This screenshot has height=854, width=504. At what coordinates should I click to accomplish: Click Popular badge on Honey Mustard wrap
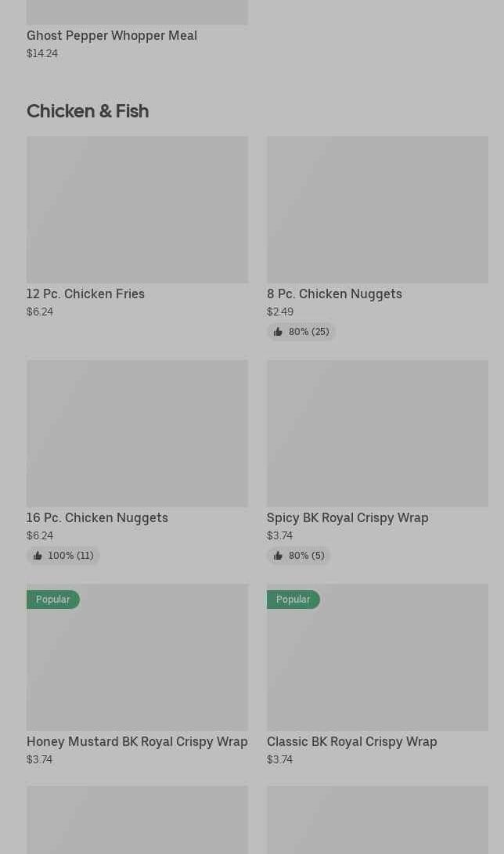52,600
